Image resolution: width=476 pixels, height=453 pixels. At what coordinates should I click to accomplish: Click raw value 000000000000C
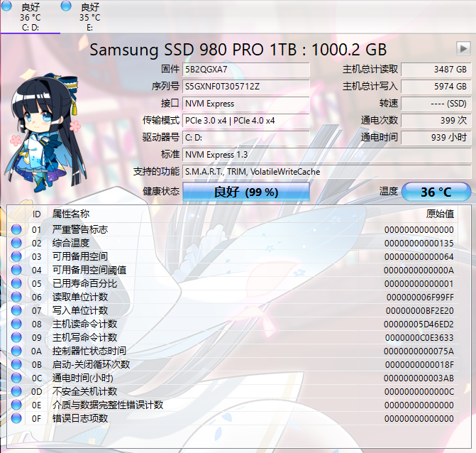(x=419, y=392)
